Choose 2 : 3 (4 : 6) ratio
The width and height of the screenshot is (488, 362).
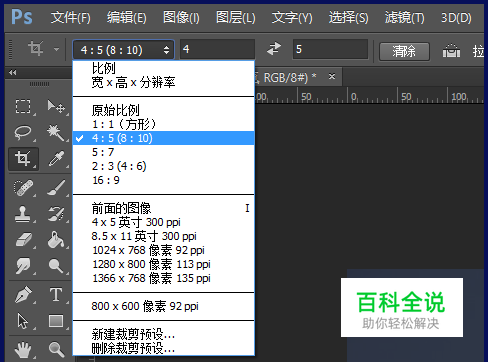tap(163, 166)
